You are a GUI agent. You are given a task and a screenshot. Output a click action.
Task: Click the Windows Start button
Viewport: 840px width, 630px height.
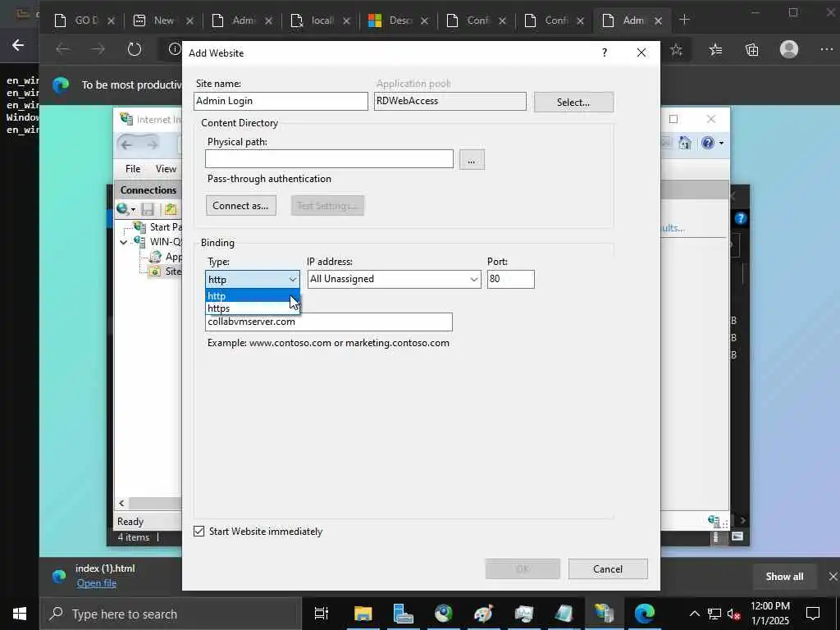[20, 614]
